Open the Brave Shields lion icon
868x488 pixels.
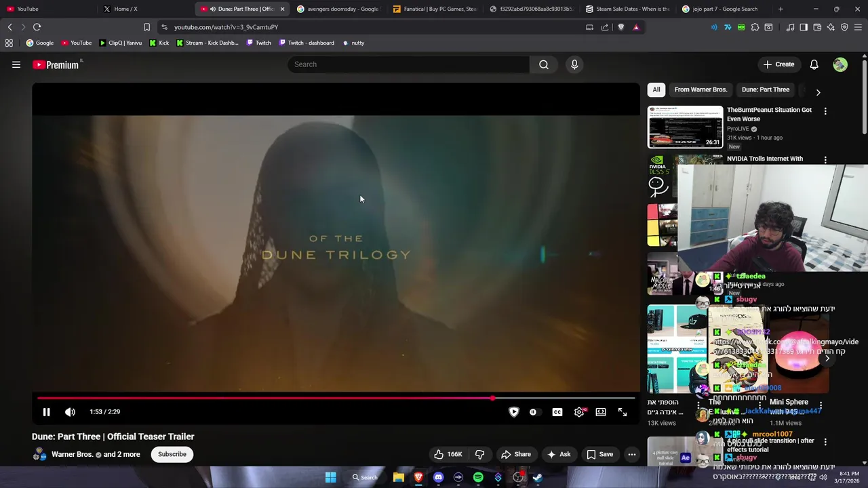pos(620,27)
